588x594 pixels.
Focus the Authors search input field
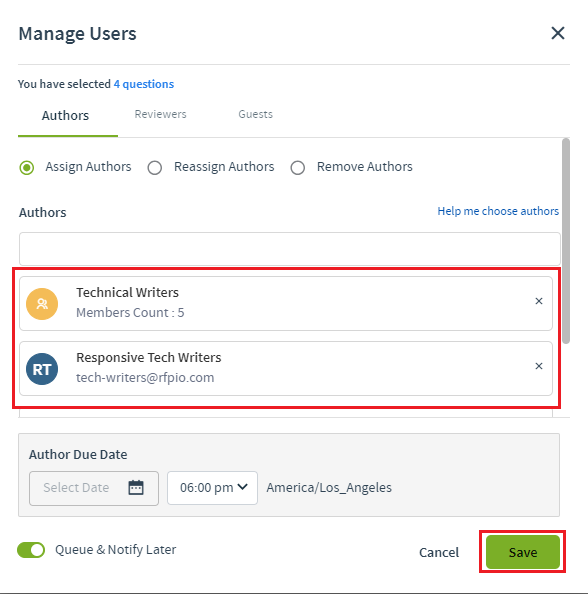point(290,249)
